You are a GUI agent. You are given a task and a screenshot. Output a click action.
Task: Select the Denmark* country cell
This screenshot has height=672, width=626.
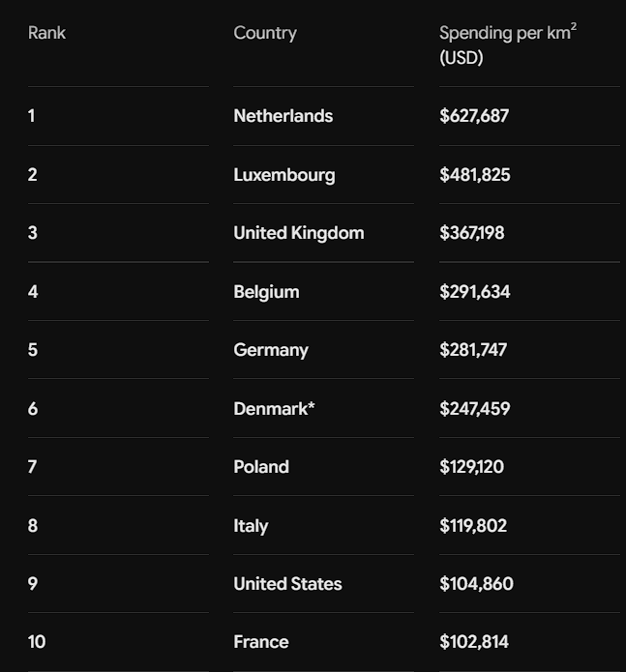point(274,409)
